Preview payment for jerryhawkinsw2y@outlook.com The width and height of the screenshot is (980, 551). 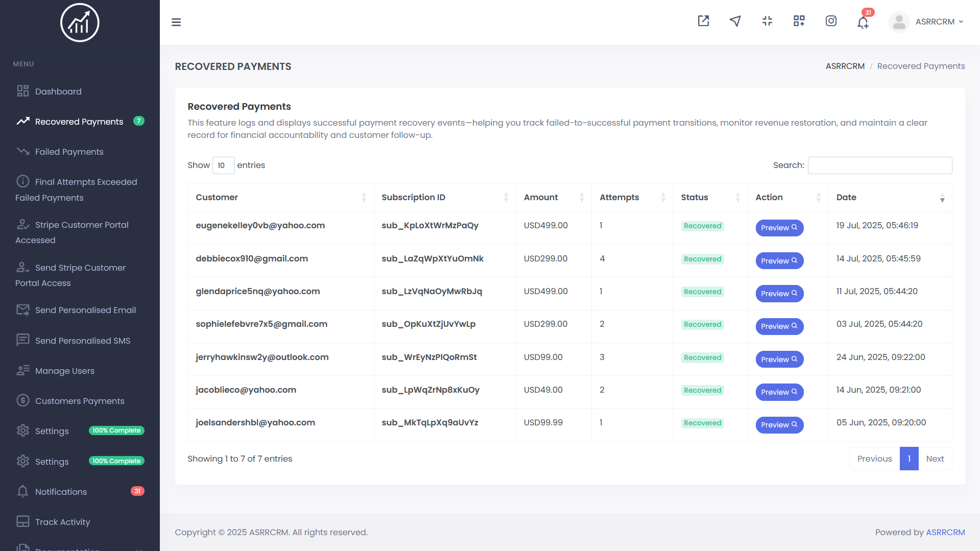pos(779,359)
